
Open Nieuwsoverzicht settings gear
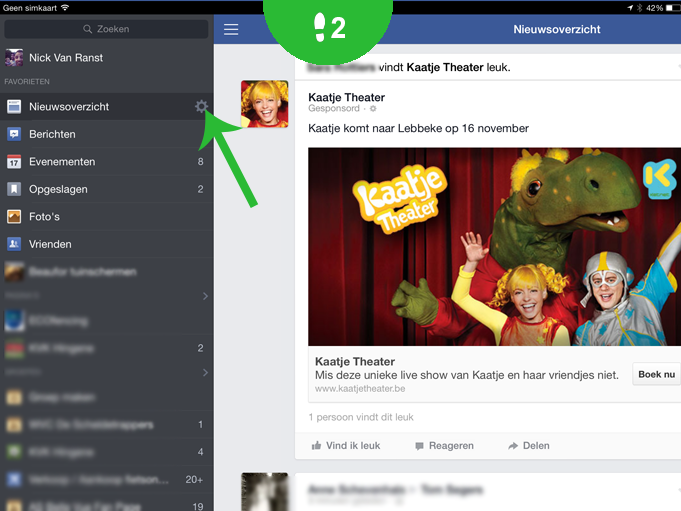pos(201,106)
